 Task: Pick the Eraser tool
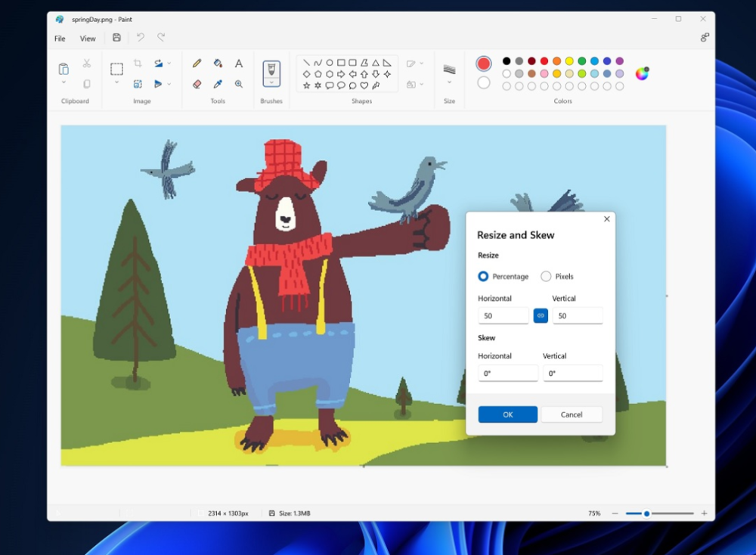pyautogui.click(x=197, y=84)
